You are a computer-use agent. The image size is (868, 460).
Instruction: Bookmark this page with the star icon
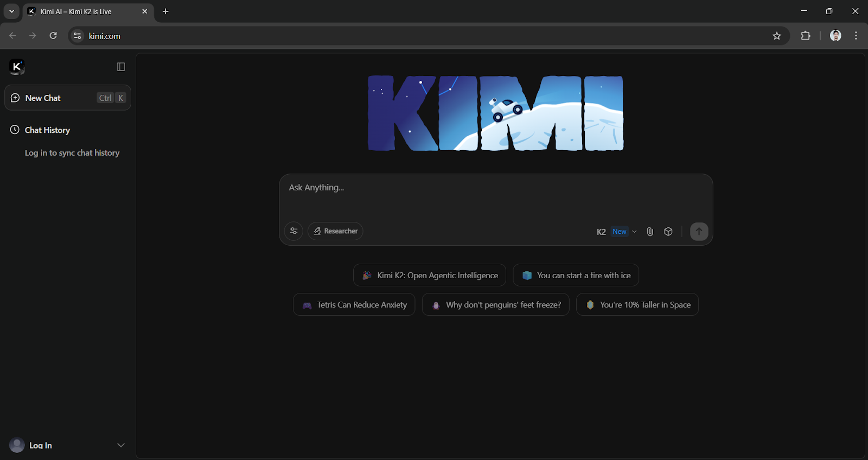(x=777, y=36)
